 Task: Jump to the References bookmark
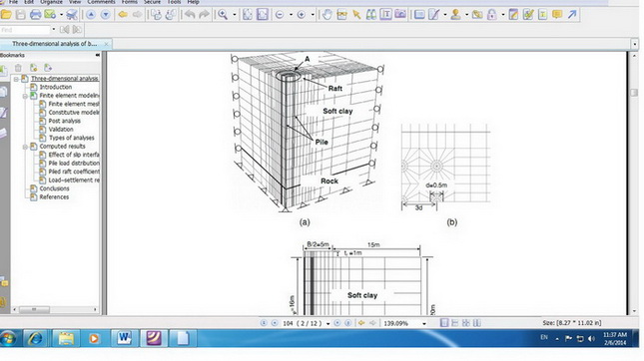click(54, 196)
